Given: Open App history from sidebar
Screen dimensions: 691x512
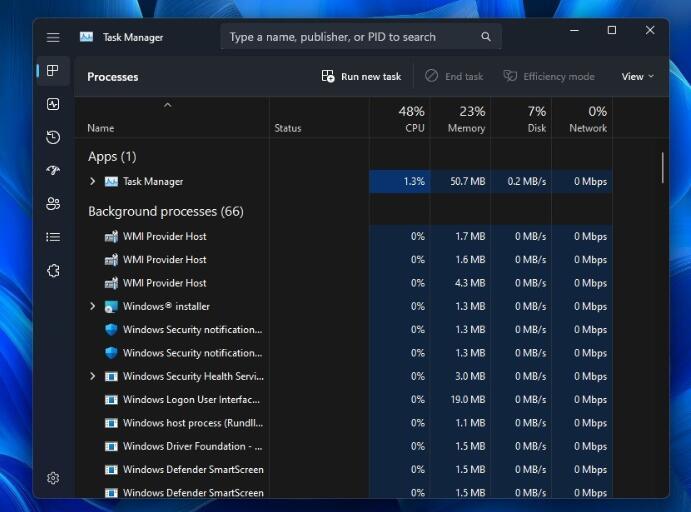Looking at the screenshot, I should 53,137.
